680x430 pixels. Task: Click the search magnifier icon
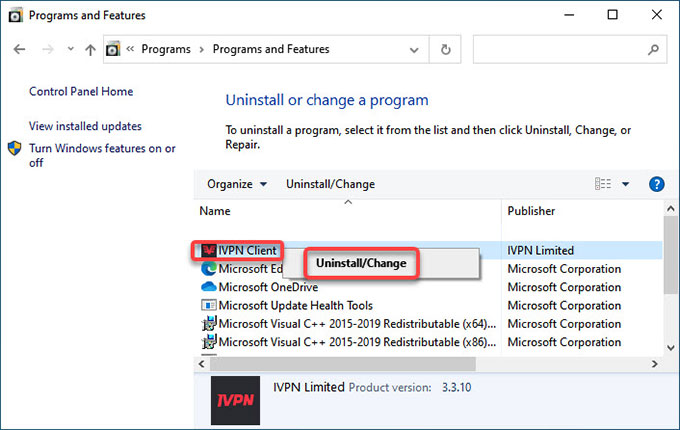[654, 50]
